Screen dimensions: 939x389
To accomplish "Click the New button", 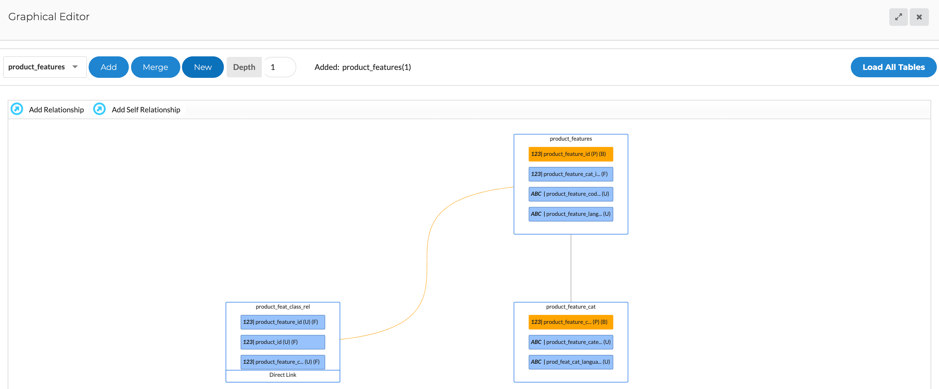I will pos(203,67).
